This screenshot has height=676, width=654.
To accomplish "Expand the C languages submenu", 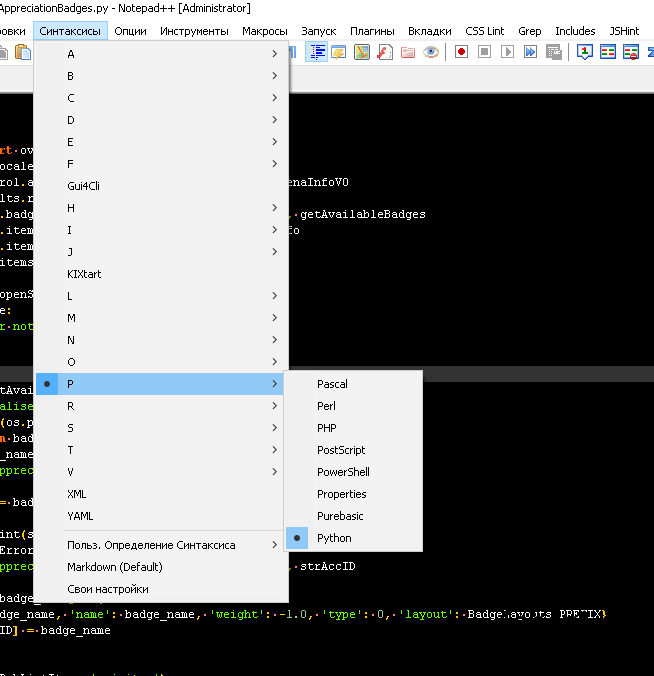I will click(160, 98).
